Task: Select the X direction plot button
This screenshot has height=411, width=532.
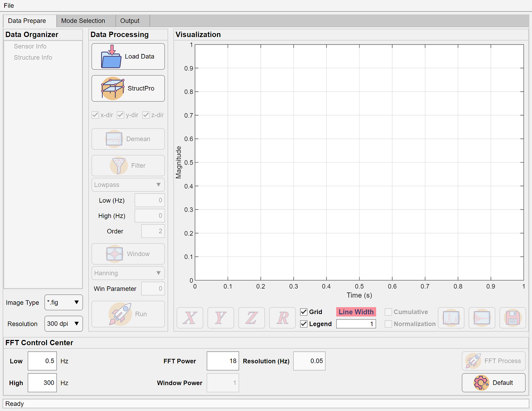Action: point(190,318)
